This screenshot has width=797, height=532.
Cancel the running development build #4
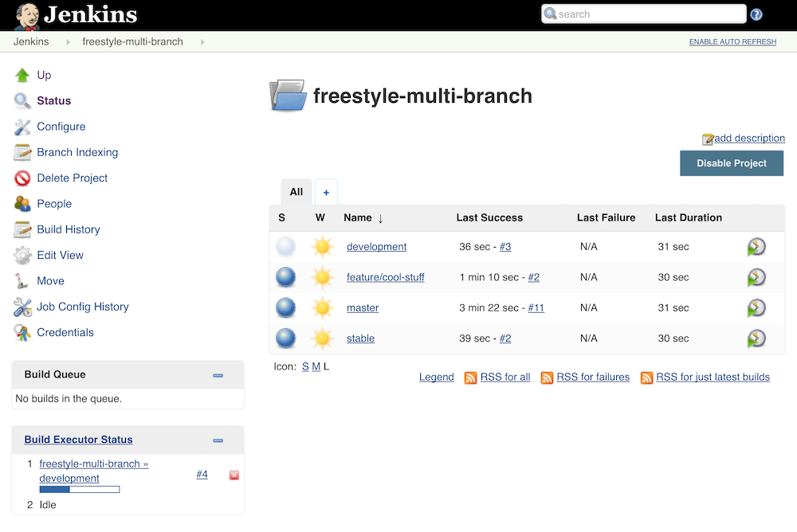coord(234,475)
